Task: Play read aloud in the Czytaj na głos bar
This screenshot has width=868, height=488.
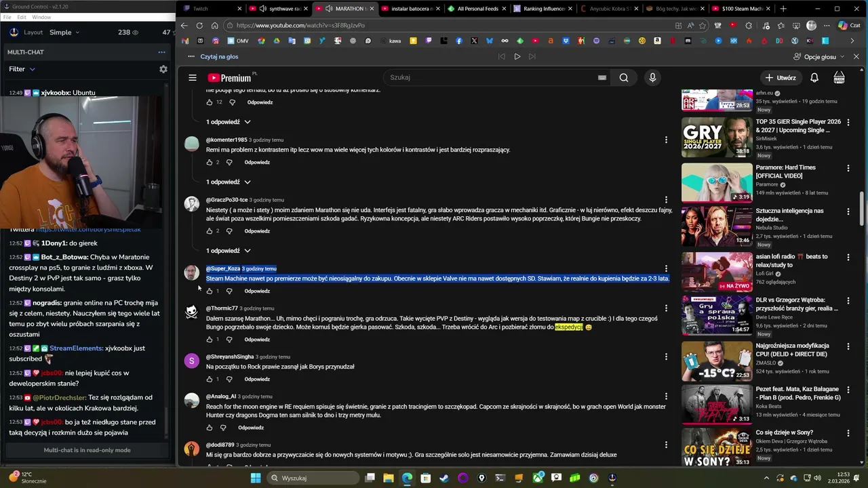Action: pyautogui.click(x=517, y=57)
